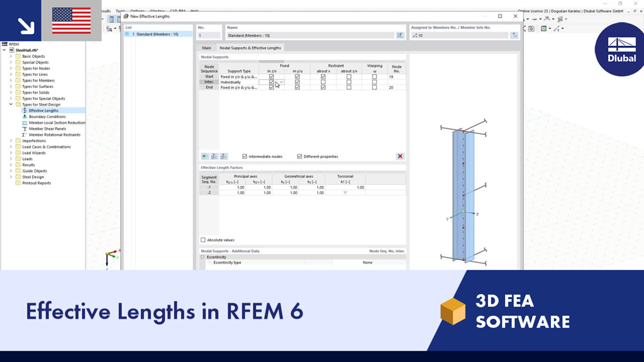Enable the Absolute values checkbox
The image size is (644, 362).
pyautogui.click(x=203, y=239)
